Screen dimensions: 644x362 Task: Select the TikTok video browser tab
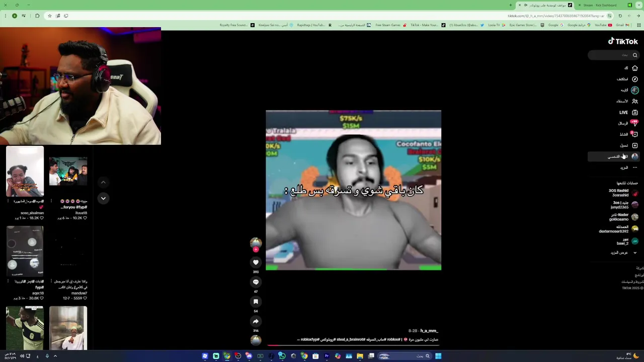coord(545,5)
